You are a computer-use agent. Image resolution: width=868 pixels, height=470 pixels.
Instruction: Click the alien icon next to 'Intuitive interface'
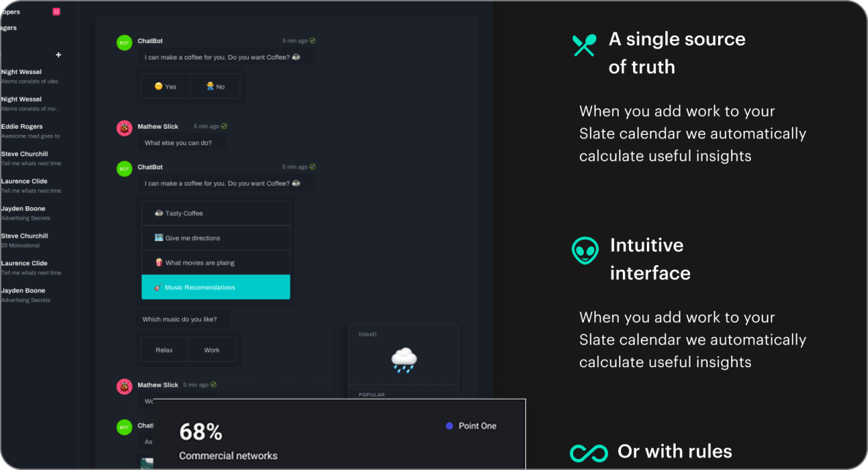point(584,251)
